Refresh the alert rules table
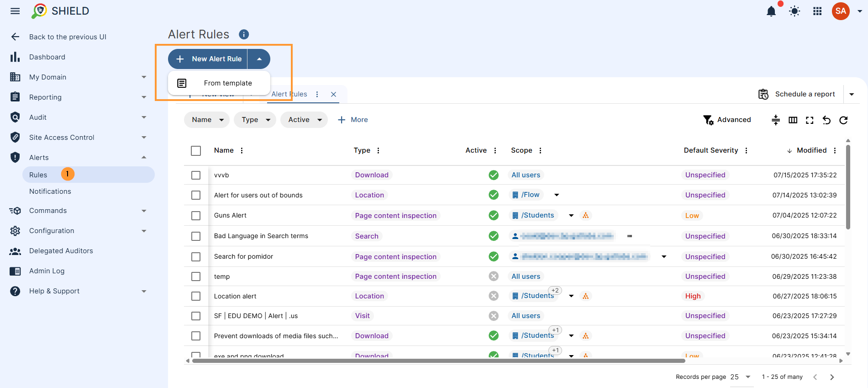868x388 pixels. click(843, 120)
